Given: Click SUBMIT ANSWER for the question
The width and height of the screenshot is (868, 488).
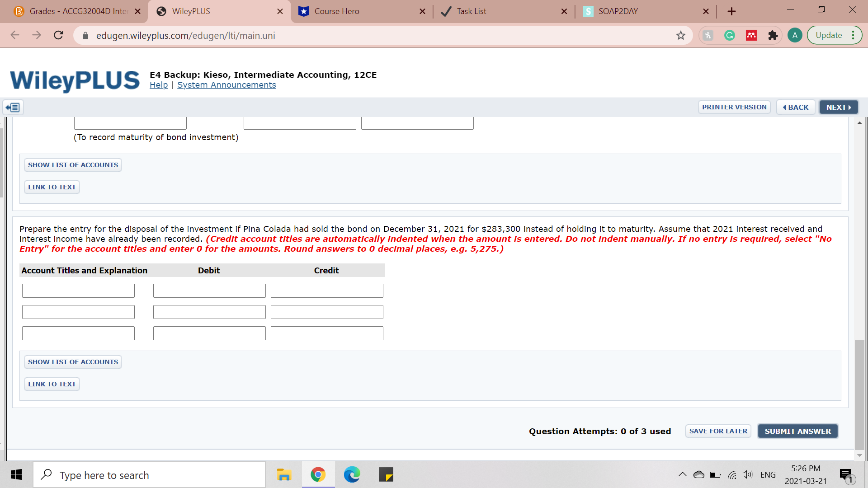Looking at the screenshot, I should click(x=797, y=431).
